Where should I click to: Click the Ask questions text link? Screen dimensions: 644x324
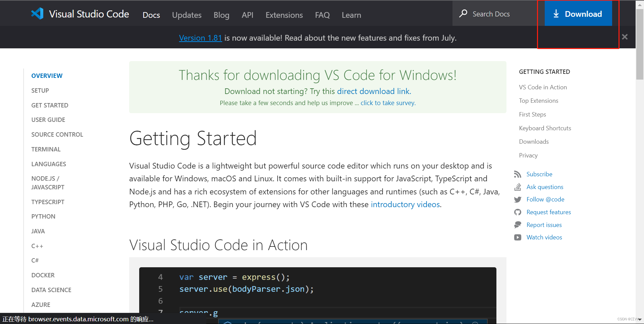coord(545,187)
